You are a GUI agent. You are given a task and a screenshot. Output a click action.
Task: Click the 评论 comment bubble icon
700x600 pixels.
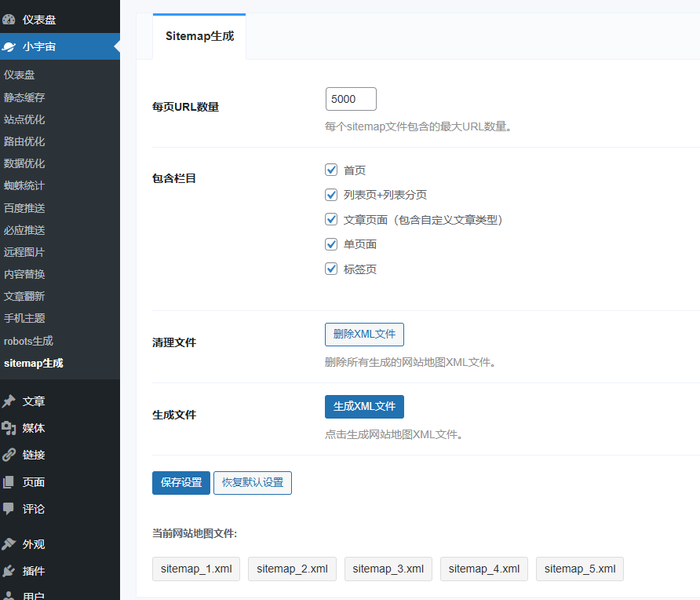9,509
